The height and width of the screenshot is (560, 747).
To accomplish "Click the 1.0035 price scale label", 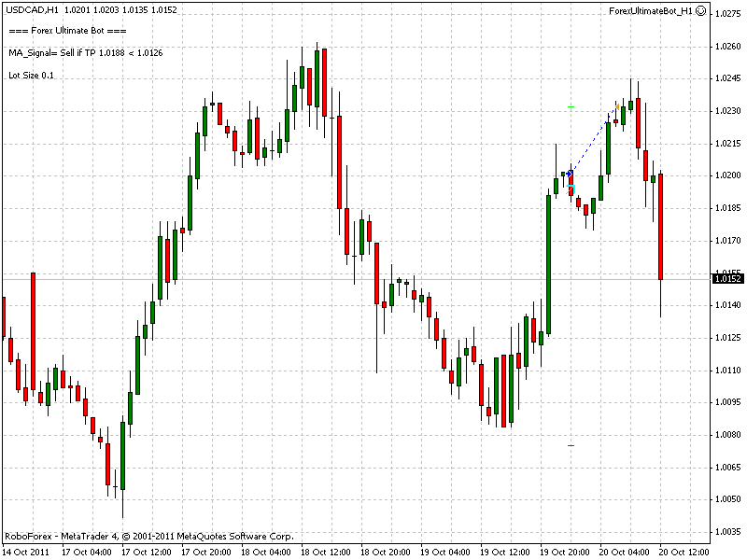I will [x=728, y=532].
